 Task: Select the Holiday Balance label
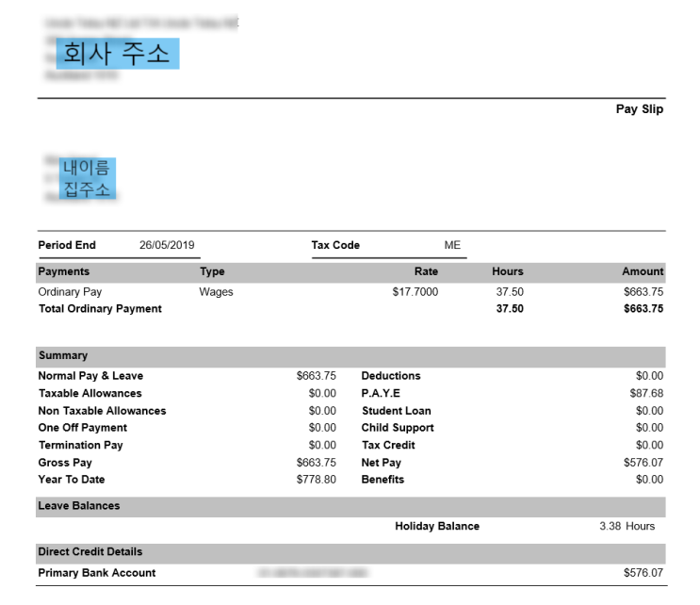pyautogui.click(x=437, y=527)
